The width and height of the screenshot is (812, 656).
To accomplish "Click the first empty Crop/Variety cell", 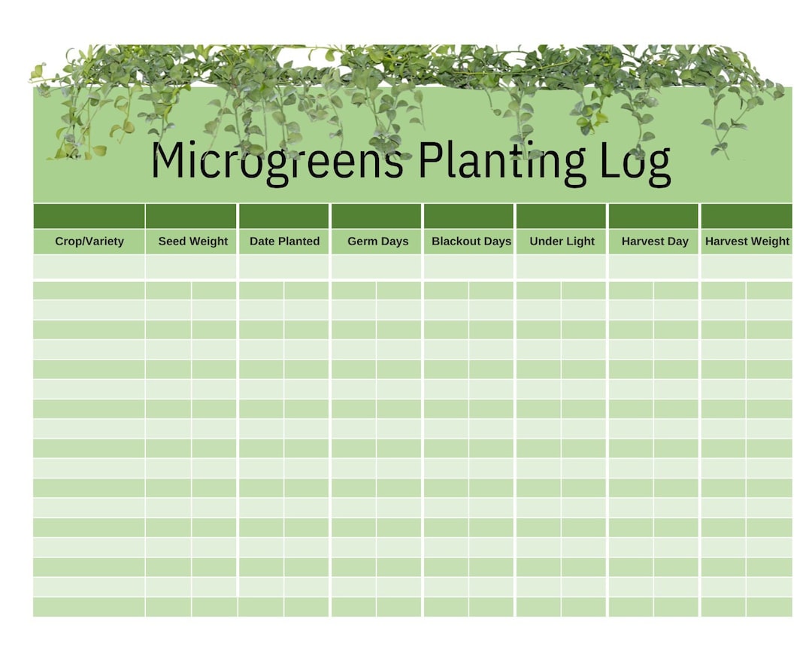I will click(88, 267).
